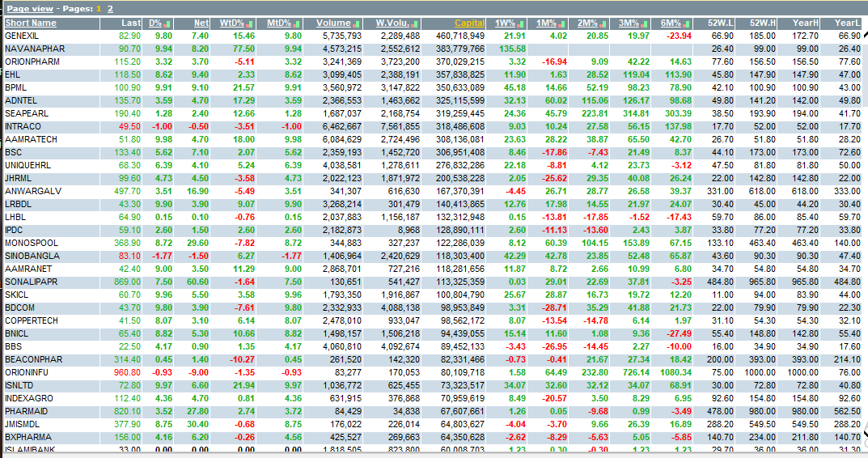Click the 52W.L column header
This screenshot has height=458, width=868.
point(721,23)
